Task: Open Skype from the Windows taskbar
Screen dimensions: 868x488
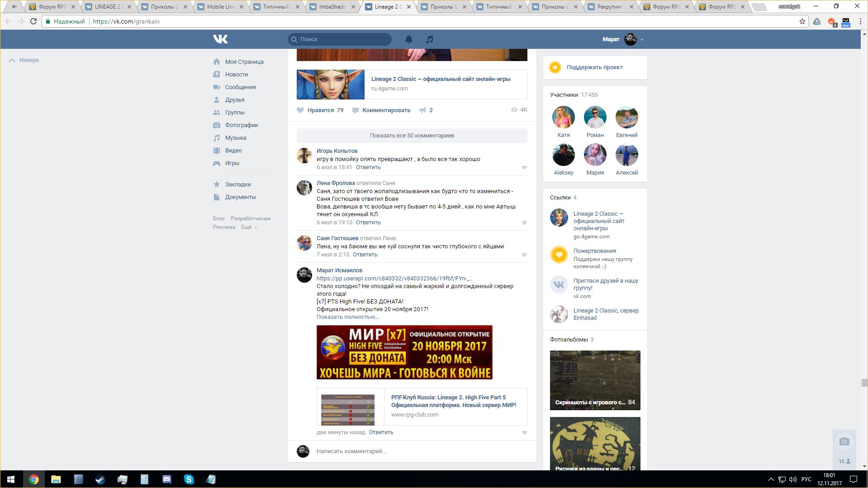Action: (189, 479)
